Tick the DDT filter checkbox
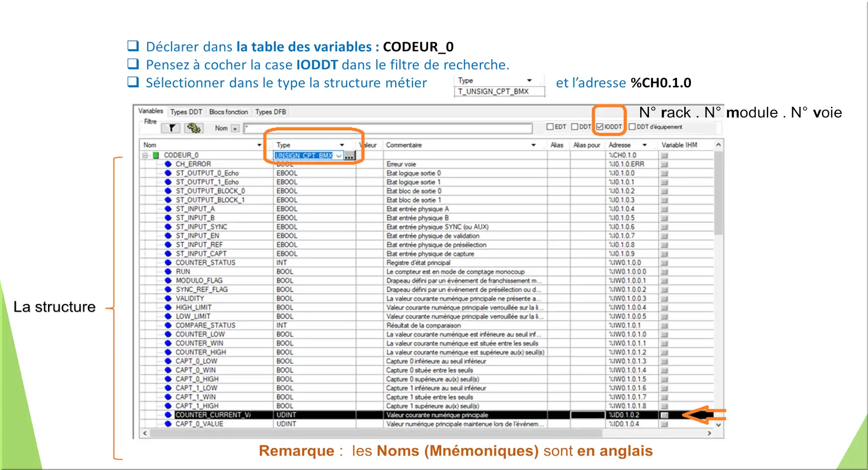The height and width of the screenshot is (470, 868). pos(574,127)
